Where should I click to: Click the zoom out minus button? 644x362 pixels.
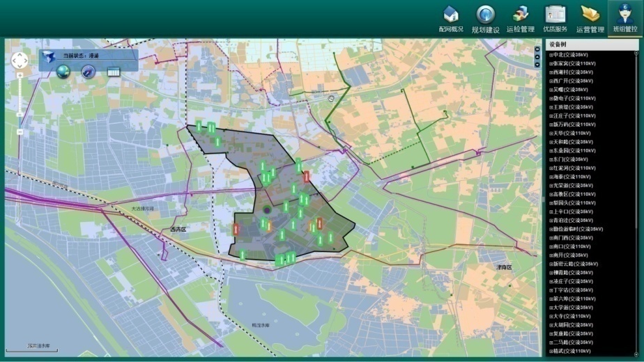[20, 132]
